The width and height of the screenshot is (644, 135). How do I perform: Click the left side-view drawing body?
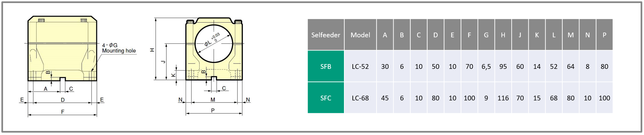tap(62, 48)
